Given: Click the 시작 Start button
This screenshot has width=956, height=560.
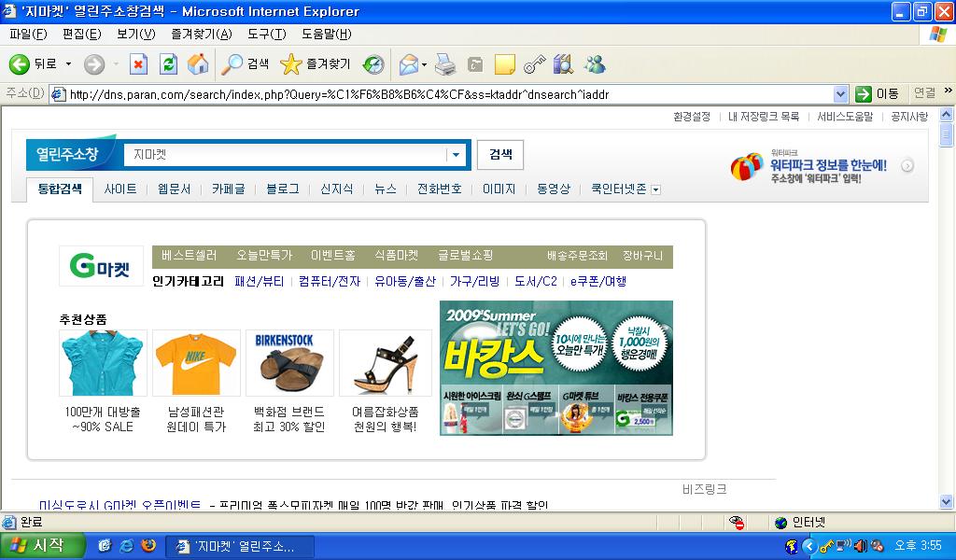Looking at the screenshot, I should click(41, 545).
